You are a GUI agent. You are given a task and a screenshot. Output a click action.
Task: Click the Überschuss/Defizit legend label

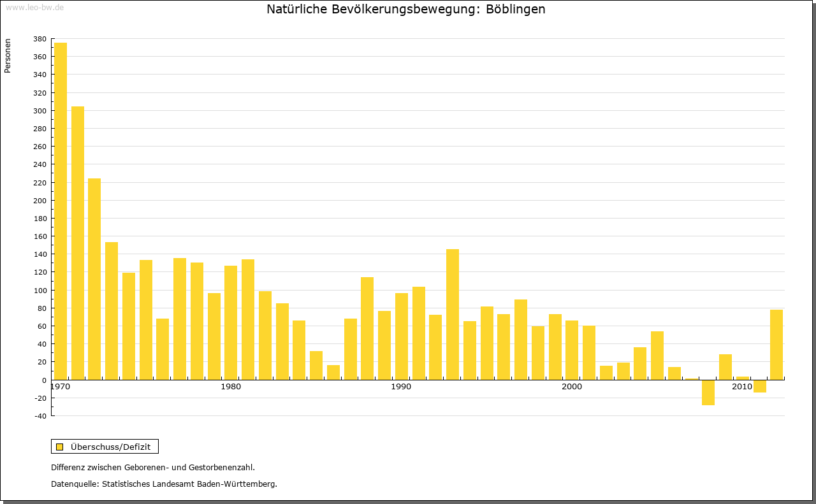[111, 447]
